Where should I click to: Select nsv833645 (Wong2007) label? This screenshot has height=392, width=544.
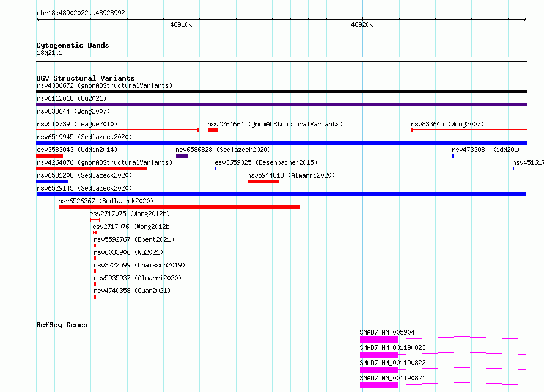click(x=447, y=124)
